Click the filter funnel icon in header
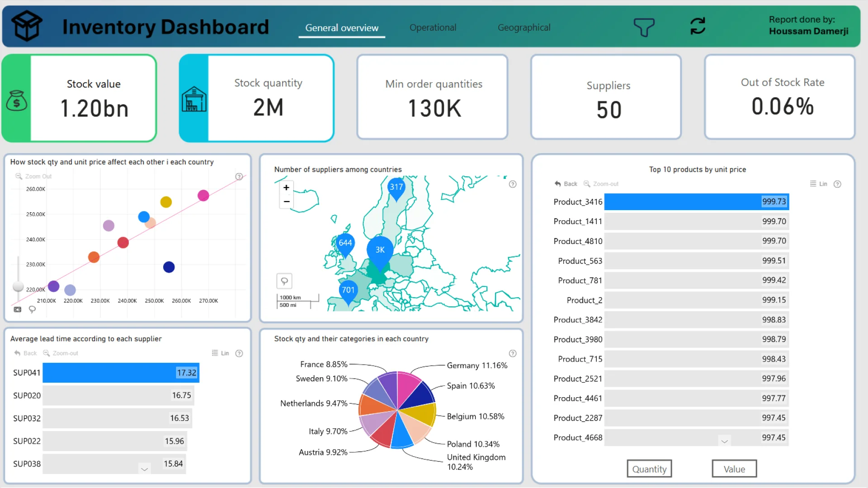Image resolution: width=868 pixels, height=488 pixels. tap(644, 27)
